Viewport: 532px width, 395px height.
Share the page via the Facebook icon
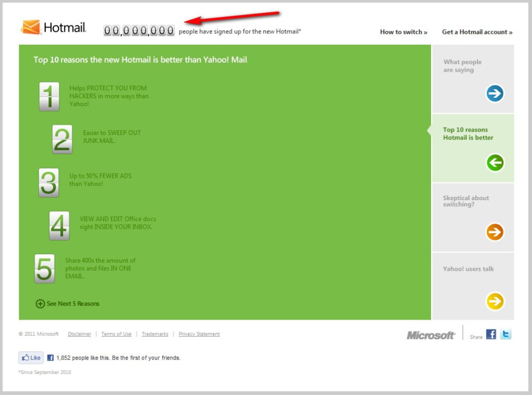point(491,334)
